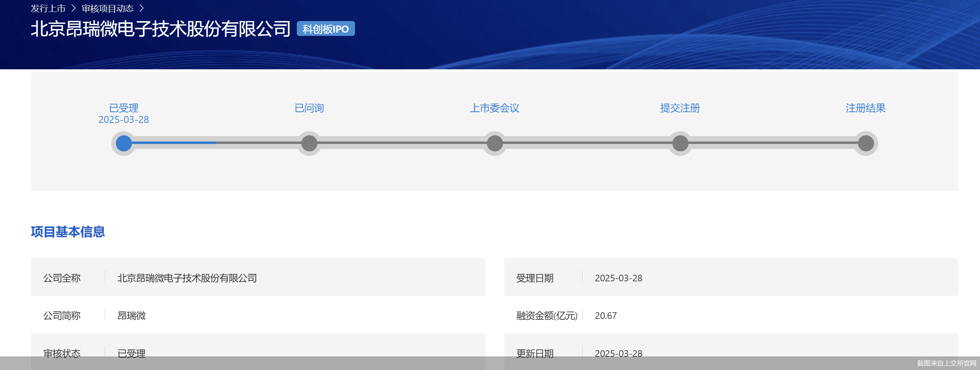Click the 注册结果 stage label
This screenshot has height=370, width=980.
(866, 108)
